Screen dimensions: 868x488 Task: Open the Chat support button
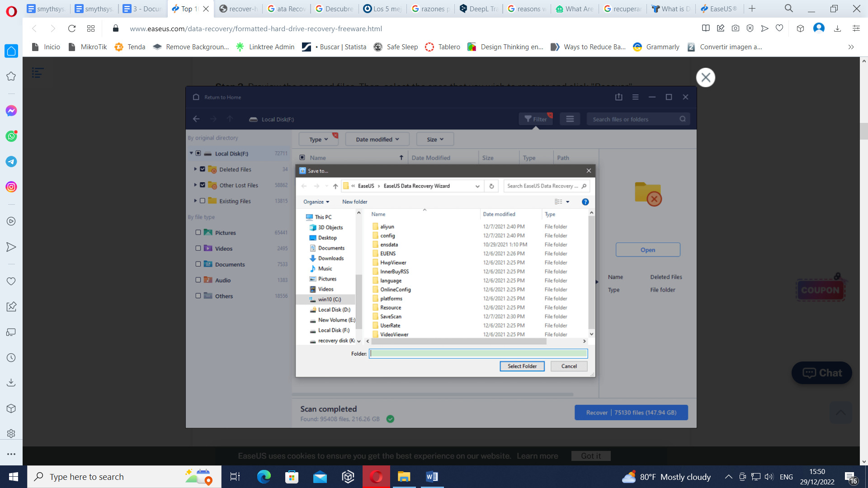point(822,373)
